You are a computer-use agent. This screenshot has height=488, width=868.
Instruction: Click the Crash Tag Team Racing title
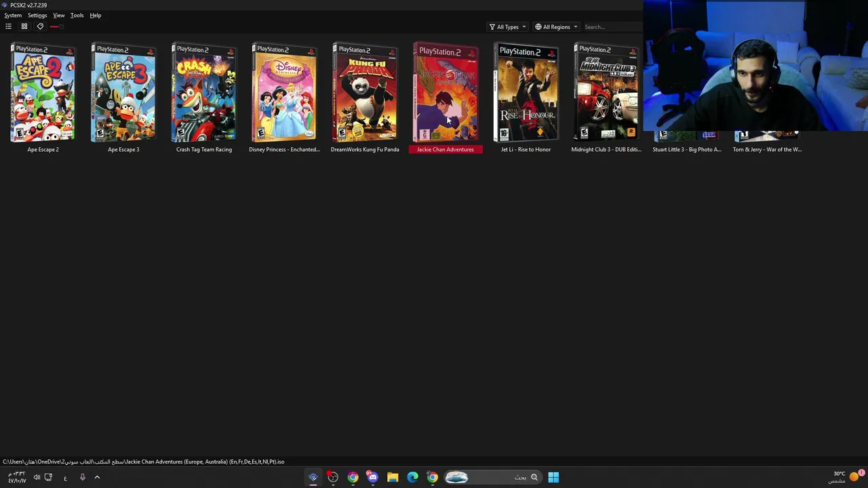click(x=203, y=149)
